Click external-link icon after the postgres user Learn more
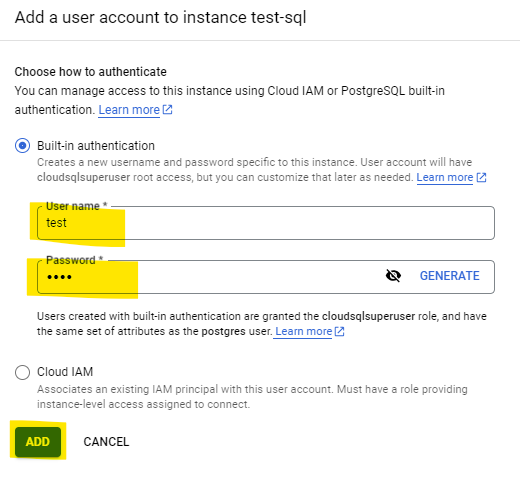Screen dimensions: 520x480 (x=339, y=331)
